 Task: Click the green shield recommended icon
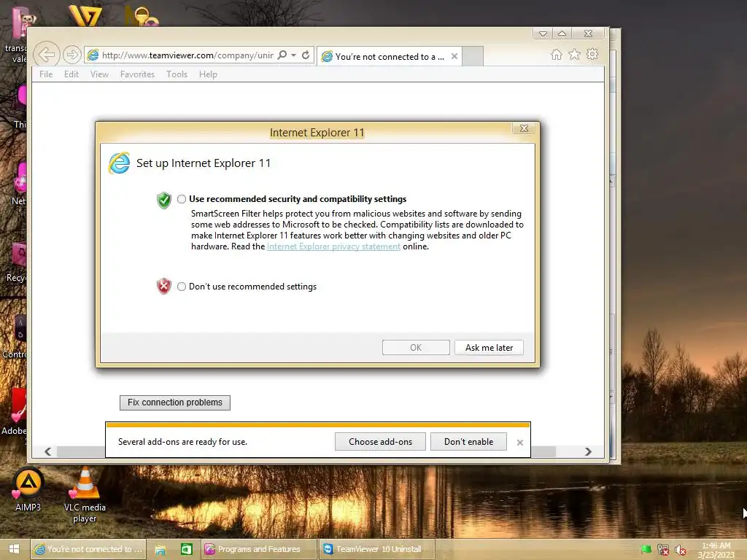(x=164, y=201)
